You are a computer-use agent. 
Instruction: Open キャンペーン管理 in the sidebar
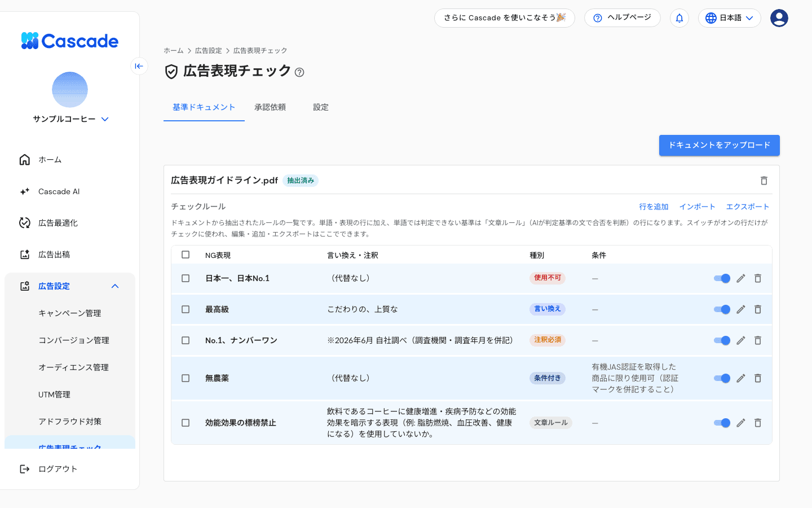[x=70, y=313]
